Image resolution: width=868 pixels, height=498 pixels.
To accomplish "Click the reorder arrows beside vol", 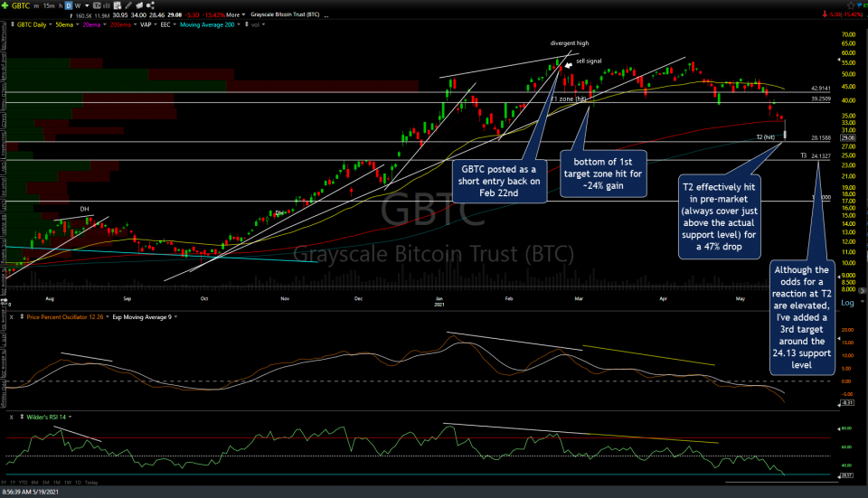I will coord(246,24).
